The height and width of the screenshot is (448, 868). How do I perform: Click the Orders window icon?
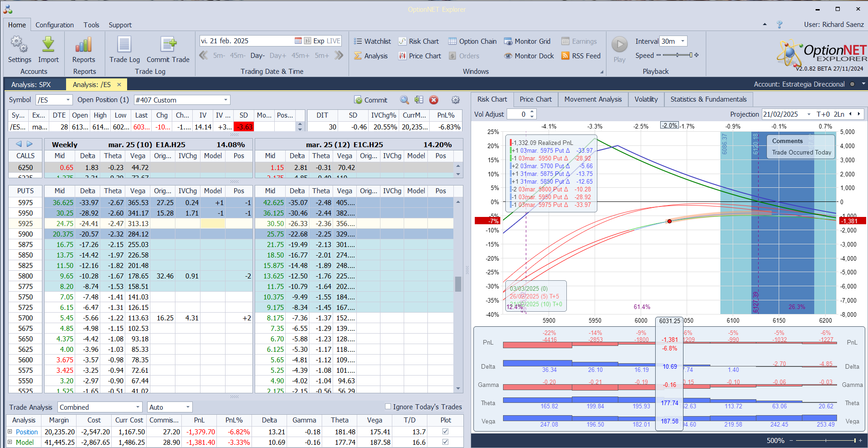pyautogui.click(x=452, y=56)
